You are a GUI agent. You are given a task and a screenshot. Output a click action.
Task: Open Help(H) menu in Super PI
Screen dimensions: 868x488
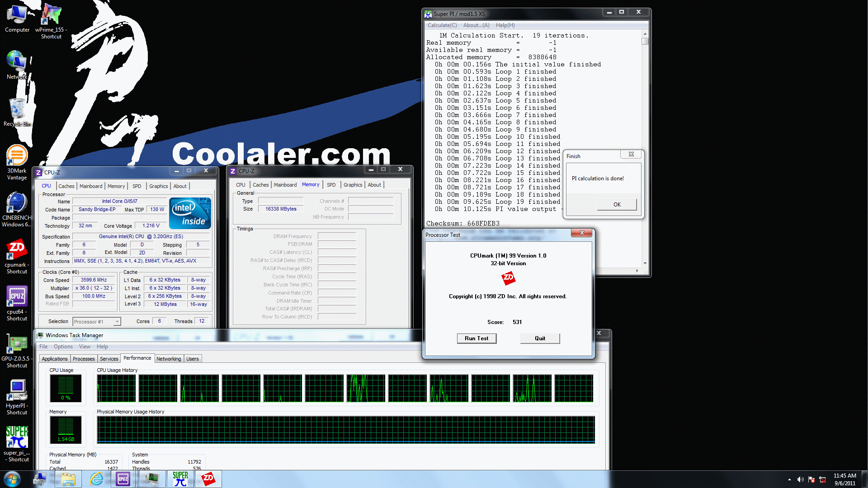coord(505,25)
